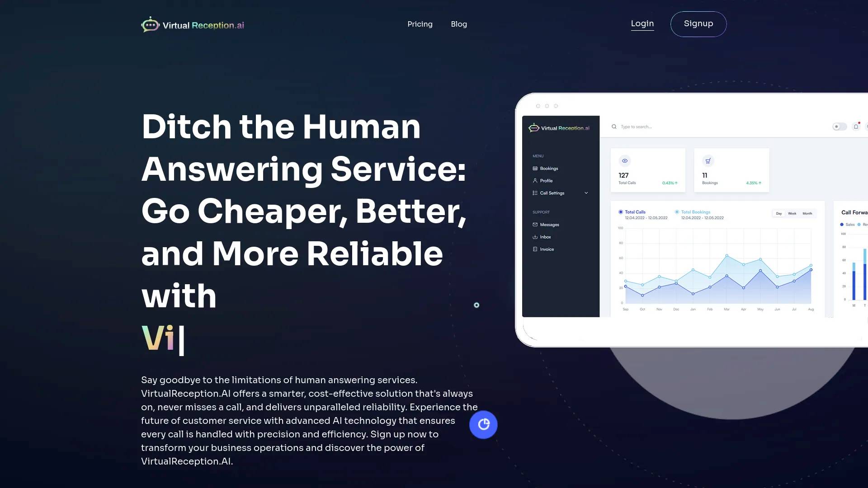The width and height of the screenshot is (868, 488).
Task: Click the refresh/reload circular icon
Action: pos(484,424)
